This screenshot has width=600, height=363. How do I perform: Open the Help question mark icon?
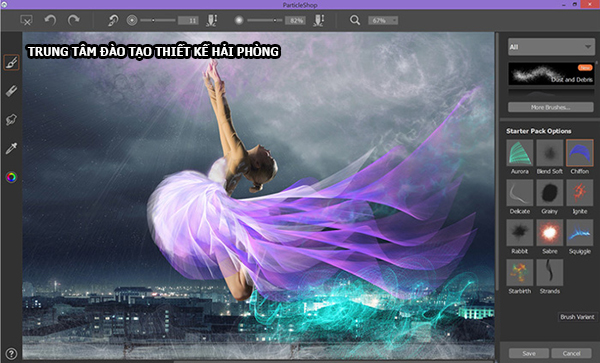11,353
